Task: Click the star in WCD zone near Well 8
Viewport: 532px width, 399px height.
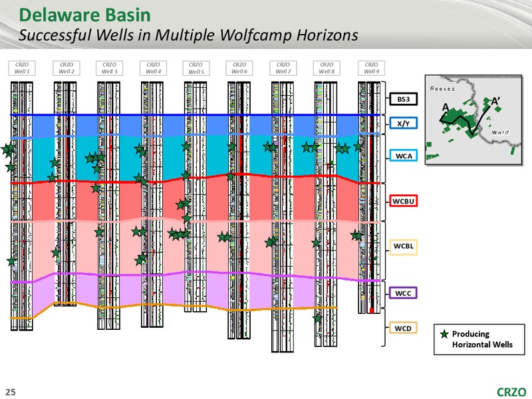Action: pyautogui.click(x=318, y=319)
